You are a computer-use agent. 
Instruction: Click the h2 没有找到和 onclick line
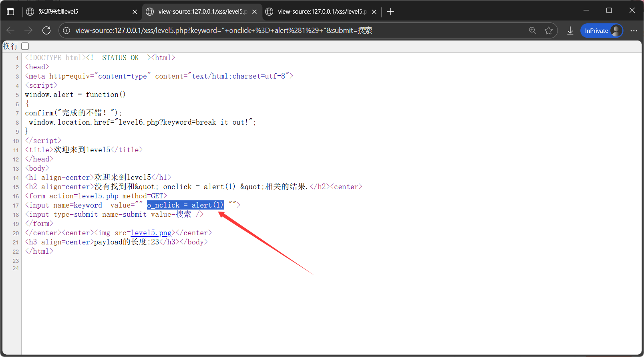pos(193,187)
